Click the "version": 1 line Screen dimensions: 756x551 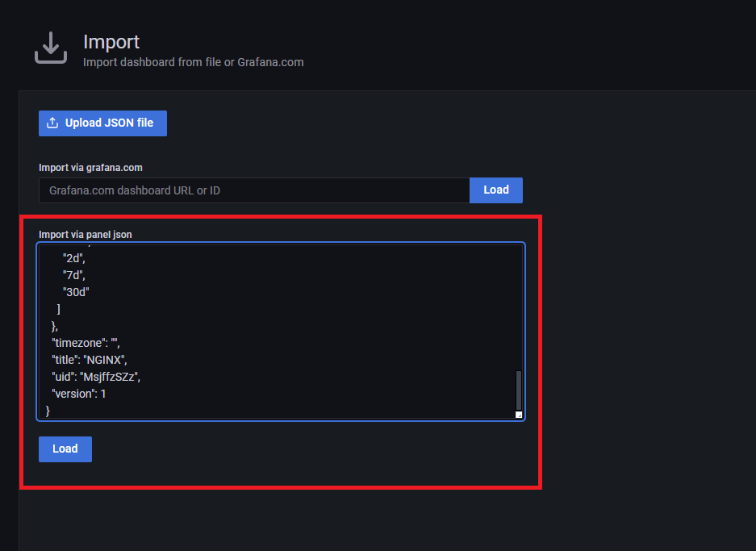(79, 394)
